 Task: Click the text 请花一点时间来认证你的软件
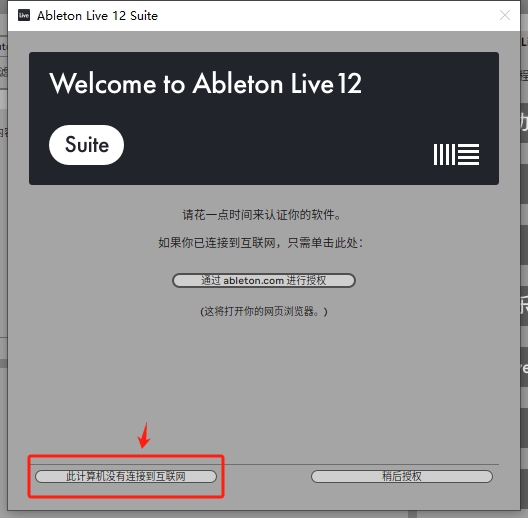coord(262,215)
